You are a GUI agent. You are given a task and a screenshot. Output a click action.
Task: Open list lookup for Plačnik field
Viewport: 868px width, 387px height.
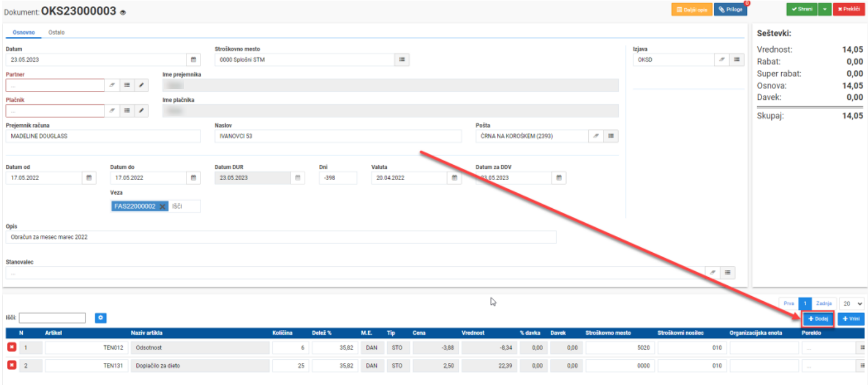click(x=127, y=111)
